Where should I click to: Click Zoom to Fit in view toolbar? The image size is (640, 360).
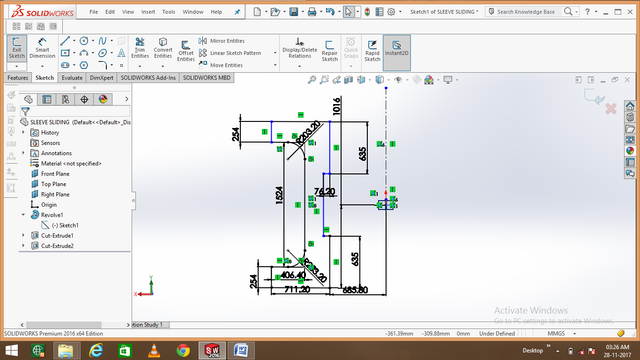point(312,80)
